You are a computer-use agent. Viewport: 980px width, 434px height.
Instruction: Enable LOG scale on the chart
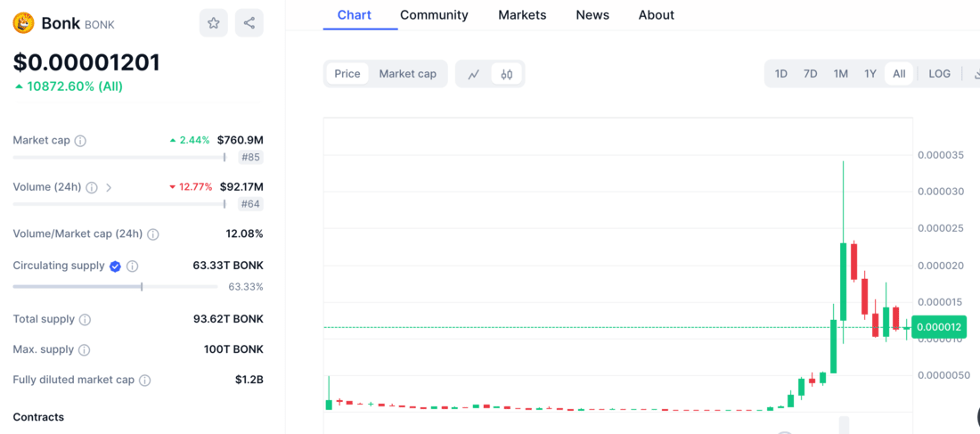[x=939, y=74]
